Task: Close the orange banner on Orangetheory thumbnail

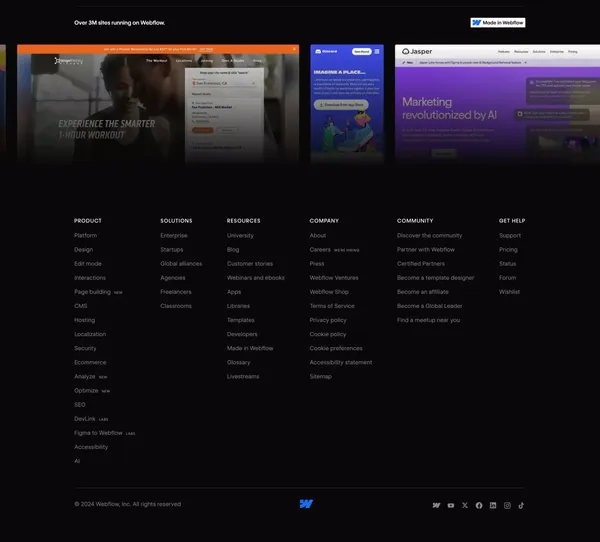Action: pos(294,49)
